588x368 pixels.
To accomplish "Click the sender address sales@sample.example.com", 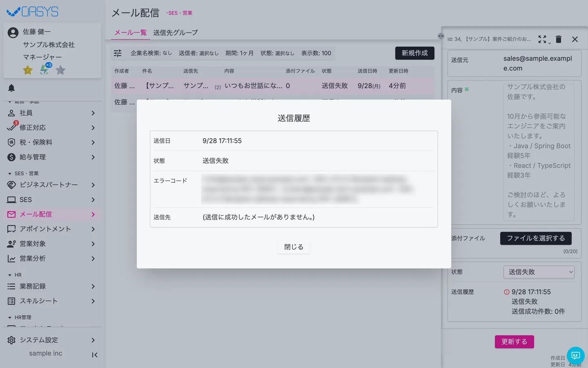I will coord(538,63).
